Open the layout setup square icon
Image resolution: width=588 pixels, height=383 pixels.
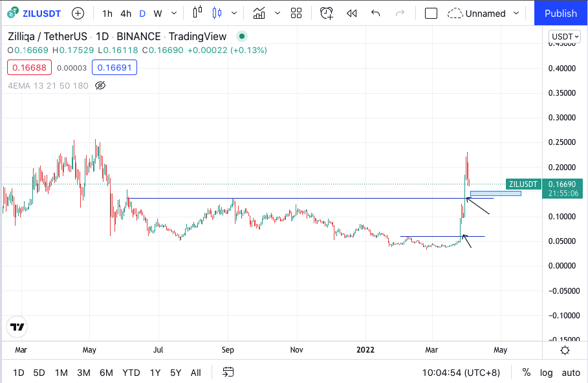(x=431, y=14)
